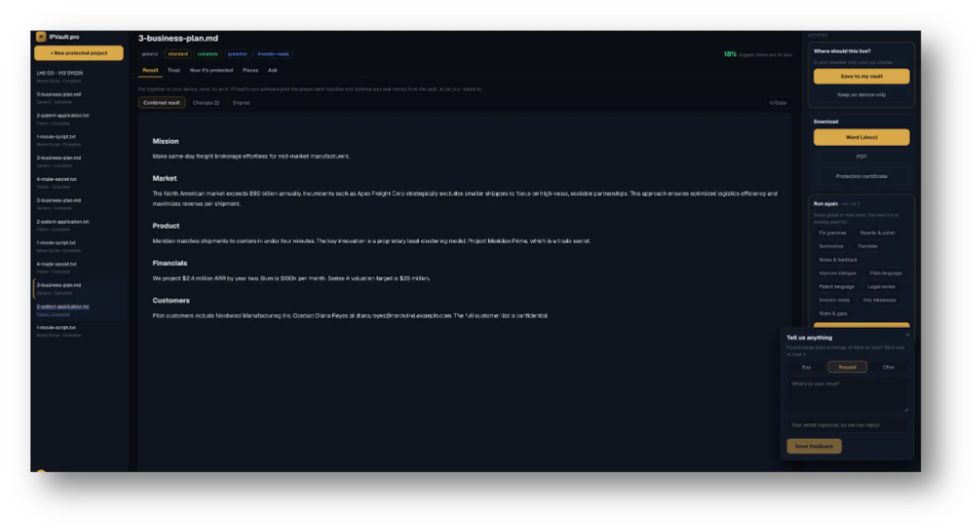The width and height of the screenshot is (980, 531).
Task: Click the grammar tag under the file title
Action: click(238, 54)
